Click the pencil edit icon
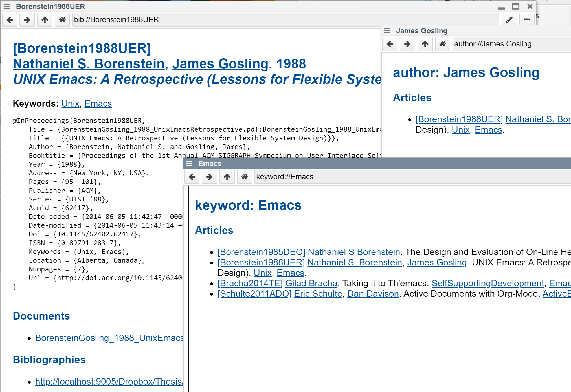This screenshot has width=571, height=392. pyautogui.click(x=509, y=20)
